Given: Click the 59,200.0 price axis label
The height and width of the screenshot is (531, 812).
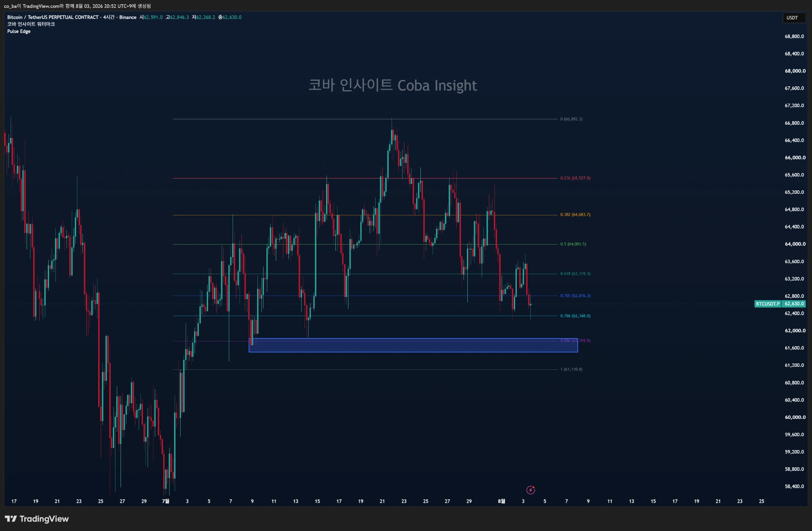Looking at the screenshot, I should (795, 452).
